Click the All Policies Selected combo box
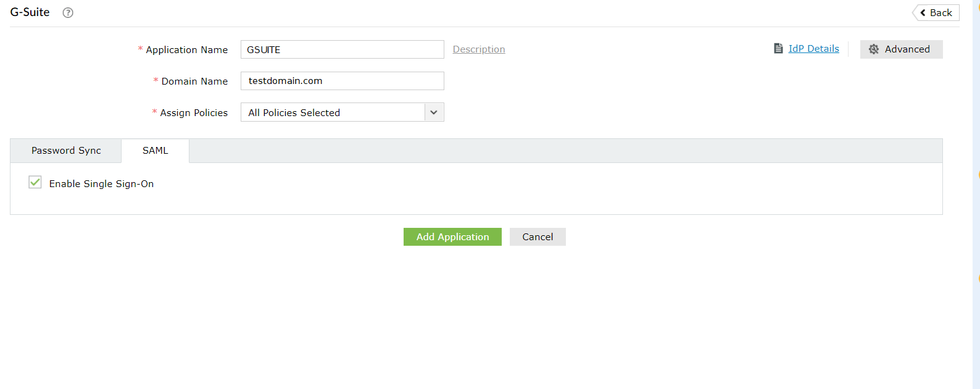Viewport: 980px width, 389px height. [x=333, y=112]
